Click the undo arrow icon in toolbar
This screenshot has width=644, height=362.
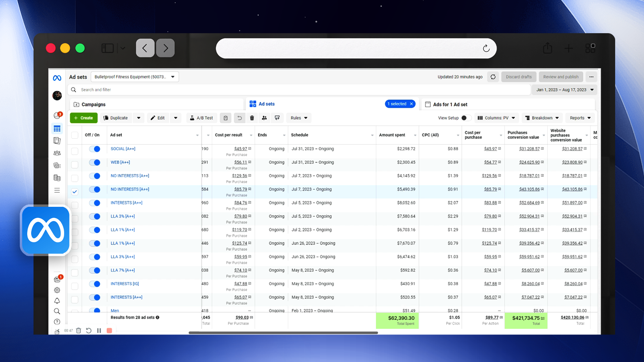[239, 118]
